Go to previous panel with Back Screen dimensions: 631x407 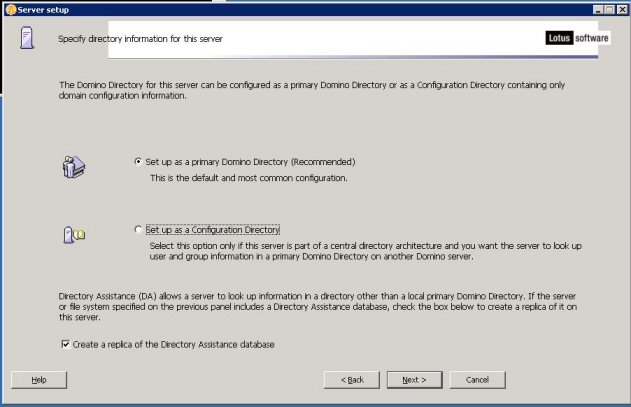[352, 380]
